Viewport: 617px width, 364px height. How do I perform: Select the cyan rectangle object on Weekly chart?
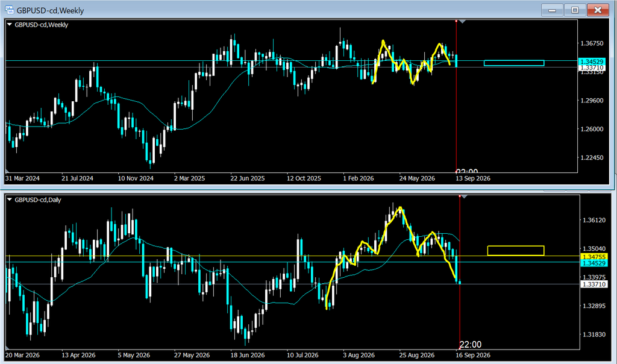(x=514, y=63)
